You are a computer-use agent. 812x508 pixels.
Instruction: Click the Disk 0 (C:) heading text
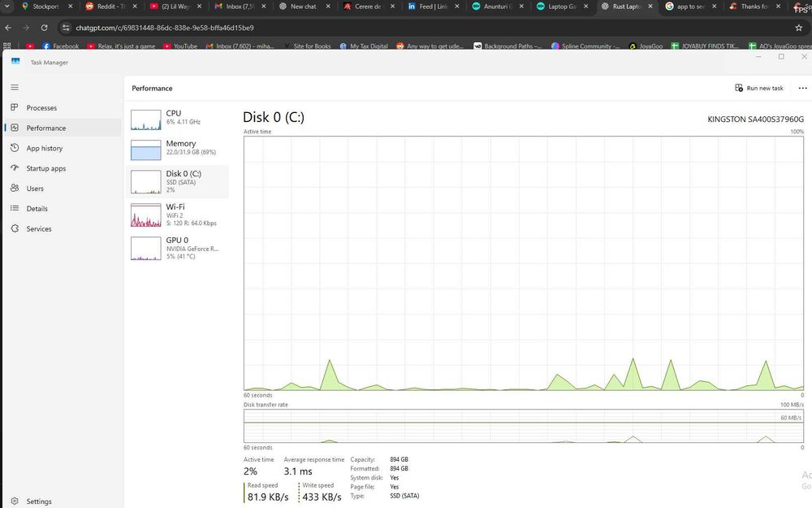[274, 117]
